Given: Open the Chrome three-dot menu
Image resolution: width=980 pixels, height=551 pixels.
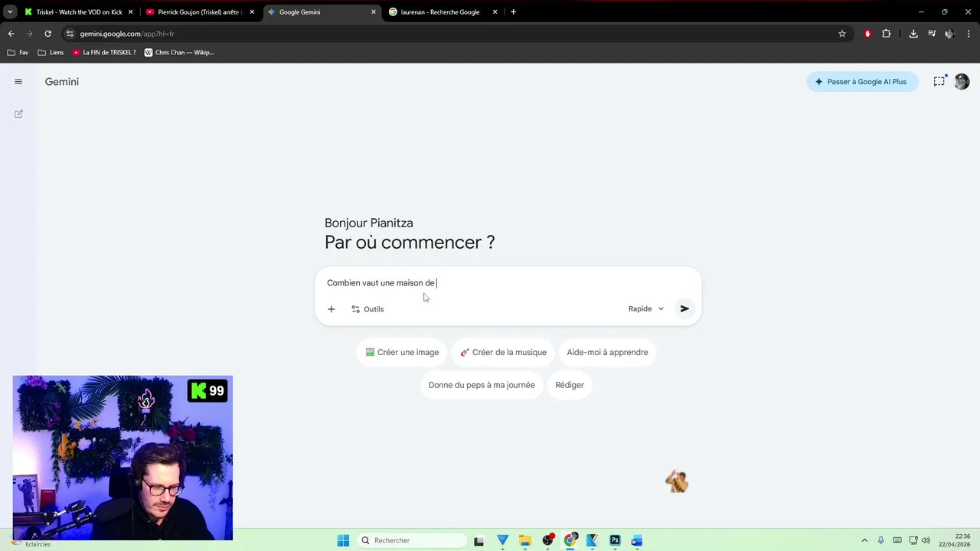Looking at the screenshot, I should point(969,34).
